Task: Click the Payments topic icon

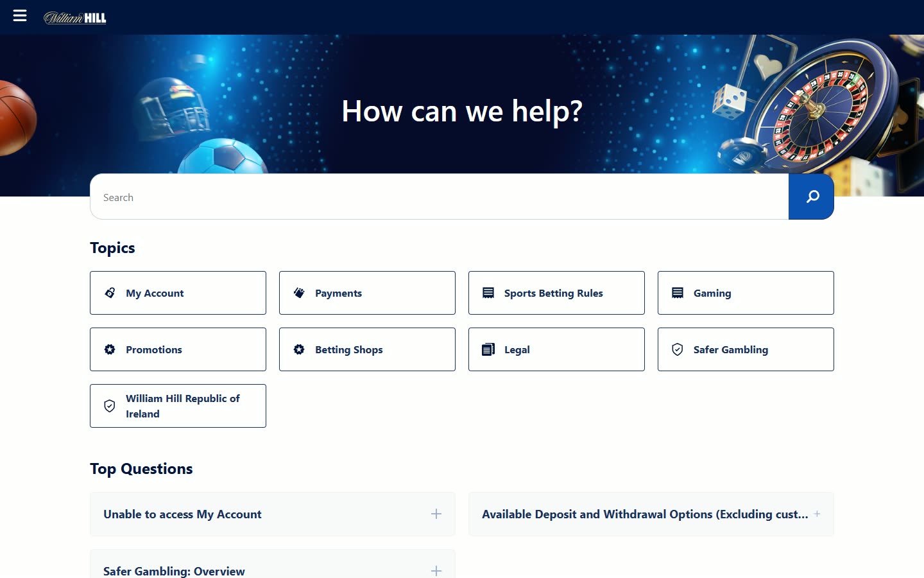Action: [x=299, y=293]
